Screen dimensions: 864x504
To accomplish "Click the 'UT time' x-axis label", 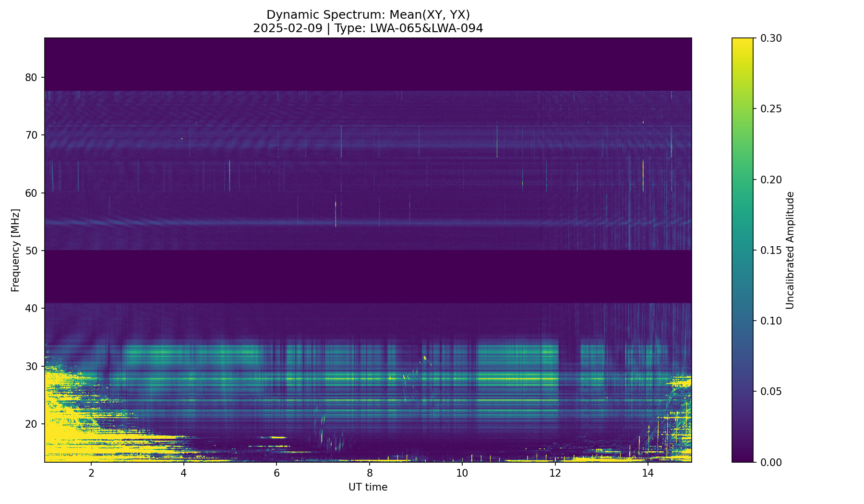I will pyautogui.click(x=368, y=487).
